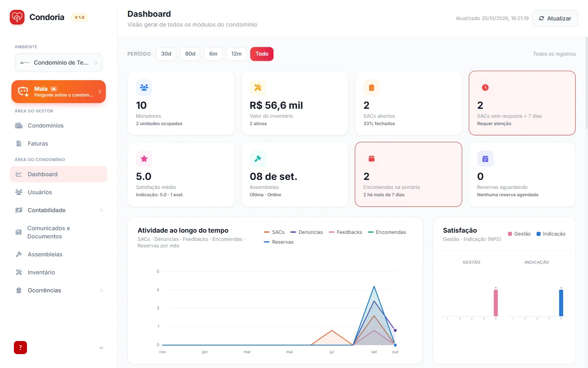Screen dimensions: 588x368
Task: Open the Encomendas na portaria card
Action: (x=408, y=174)
